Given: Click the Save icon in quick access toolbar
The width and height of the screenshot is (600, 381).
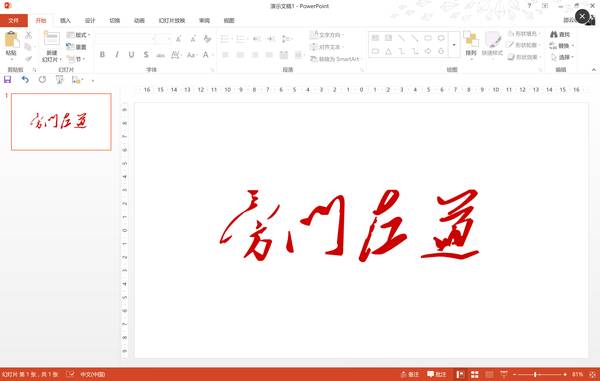Looking at the screenshot, I should coord(7,80).
